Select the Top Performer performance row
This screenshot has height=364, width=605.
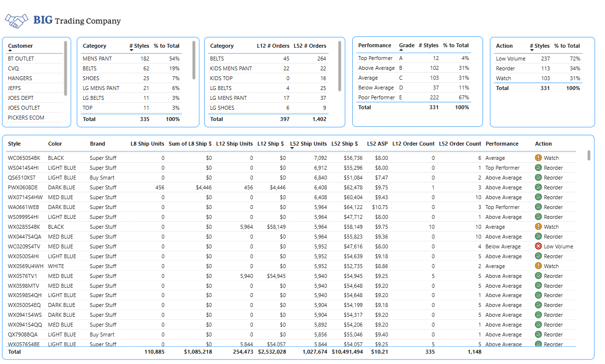414,58
